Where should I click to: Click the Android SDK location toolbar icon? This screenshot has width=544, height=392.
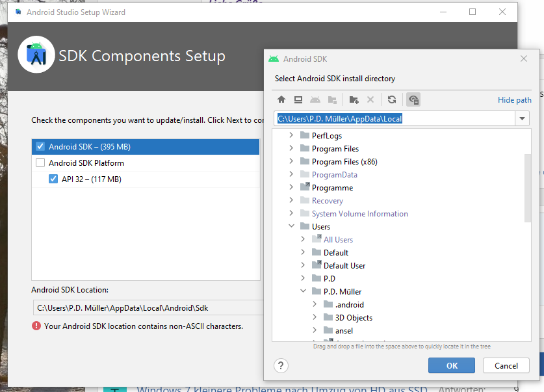point(315,100)
